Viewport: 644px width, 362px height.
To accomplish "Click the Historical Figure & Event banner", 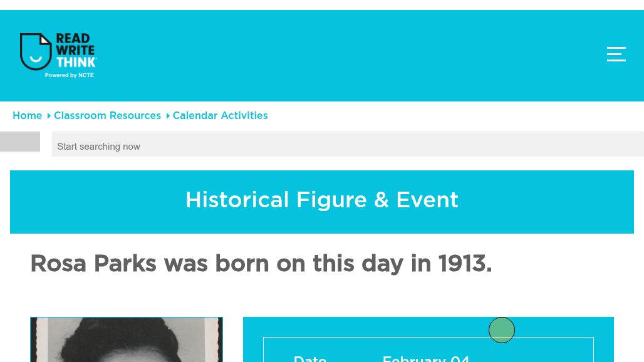I will (322, 200).
